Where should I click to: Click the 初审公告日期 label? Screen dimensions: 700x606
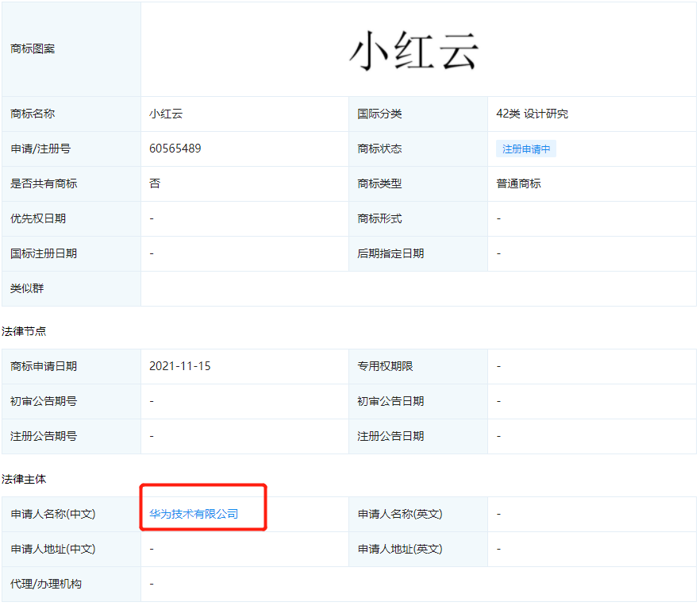coord(390,401)
